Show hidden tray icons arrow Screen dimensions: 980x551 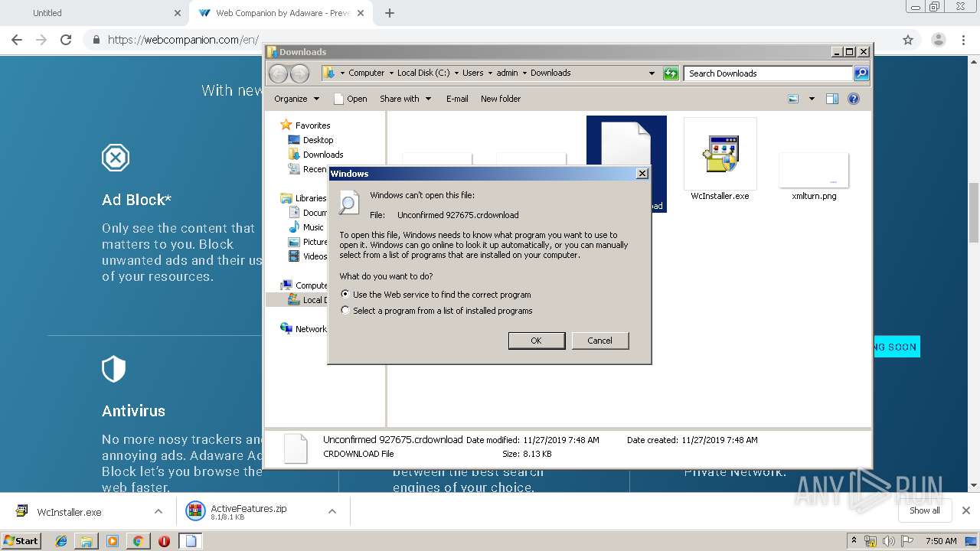click(854, 541)
